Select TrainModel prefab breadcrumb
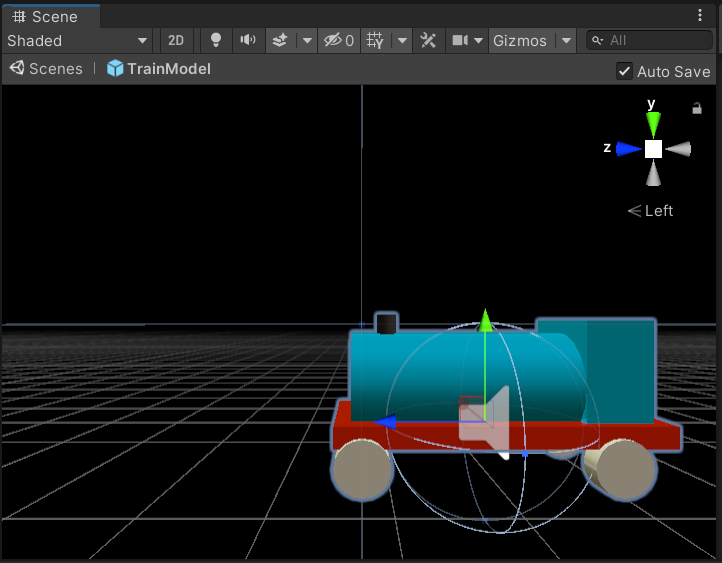Image resolution: width=722 pixels, height=563 pixels. pyautogui.click(x=158, y=69)
